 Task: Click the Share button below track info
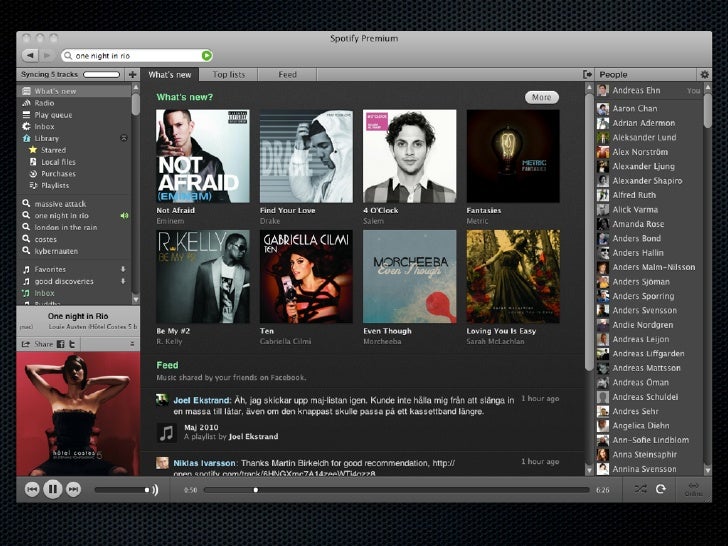(37, 344)
